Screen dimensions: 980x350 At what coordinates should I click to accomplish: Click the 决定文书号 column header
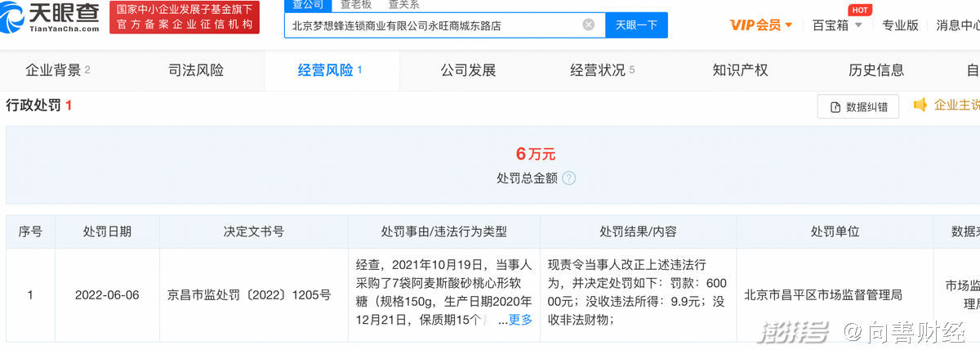click(x=254, y=232)
